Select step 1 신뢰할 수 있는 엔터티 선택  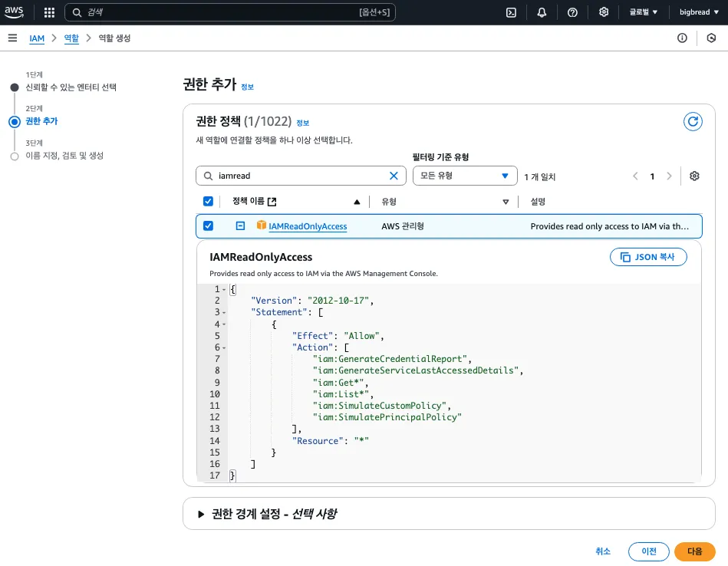click(x=71, y=87)
